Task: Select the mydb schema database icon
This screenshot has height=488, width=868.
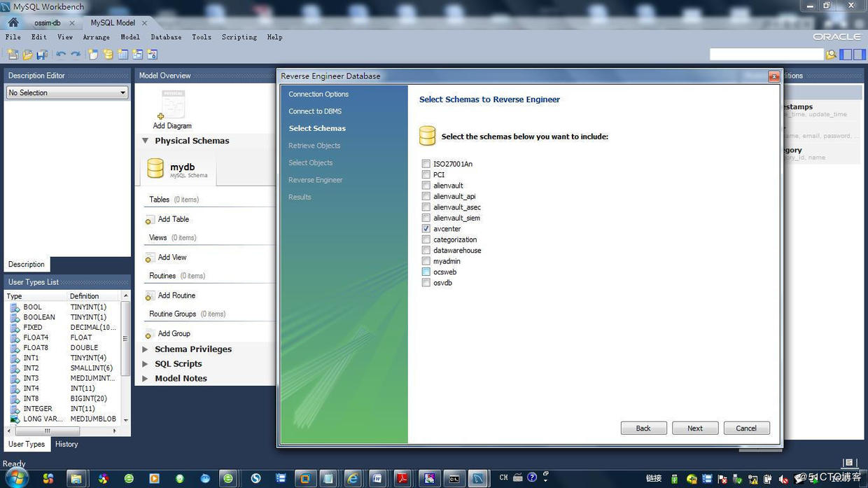Action: click(x=155, y=168)
